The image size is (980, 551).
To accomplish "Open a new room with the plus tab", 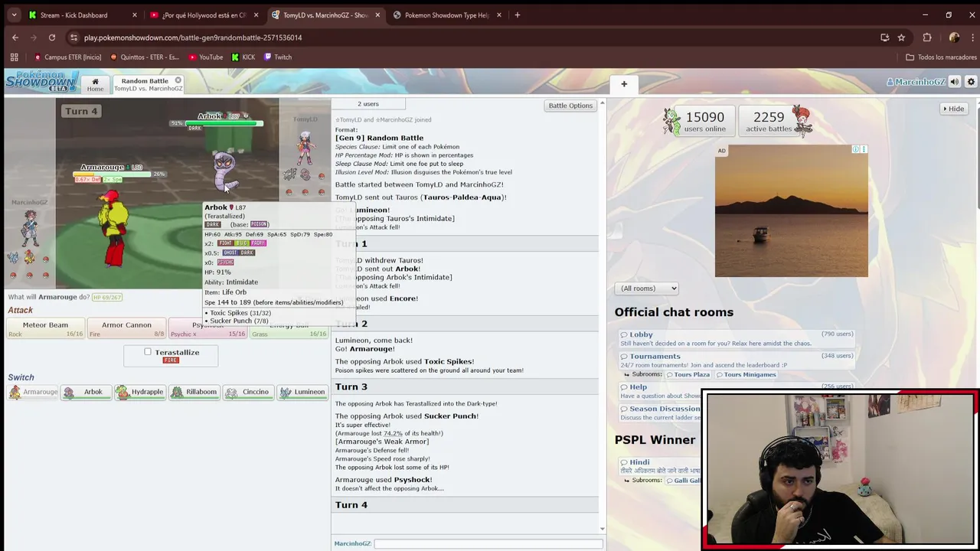I will (624, 84).
